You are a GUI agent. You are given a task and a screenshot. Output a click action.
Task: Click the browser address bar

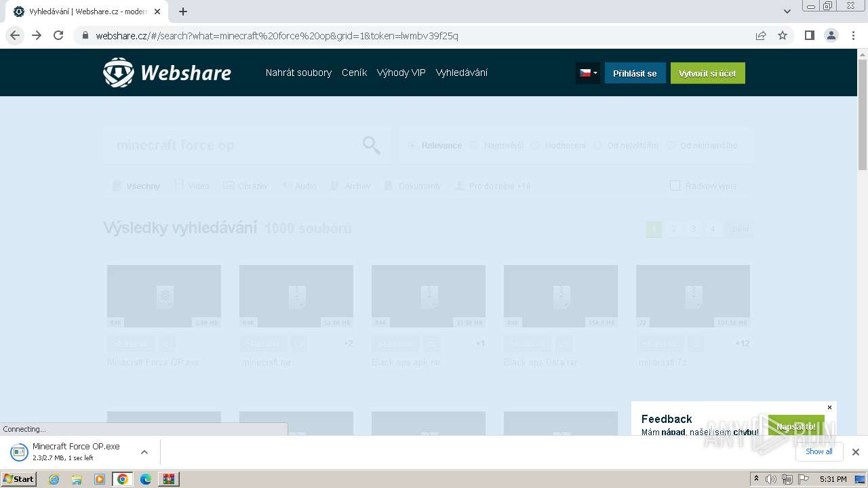pyautogui.click(x=414, y=36)
